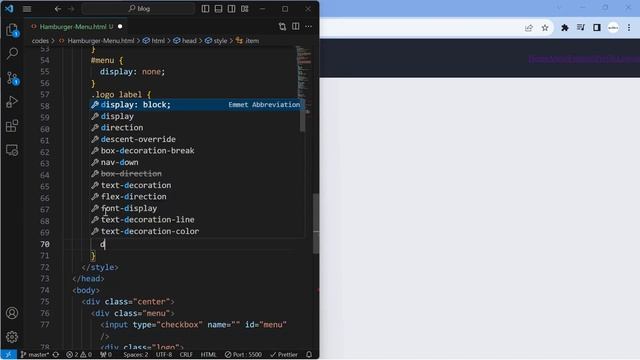Open the browser profile avatar
The image size is (640, 360).
point(613,28)
